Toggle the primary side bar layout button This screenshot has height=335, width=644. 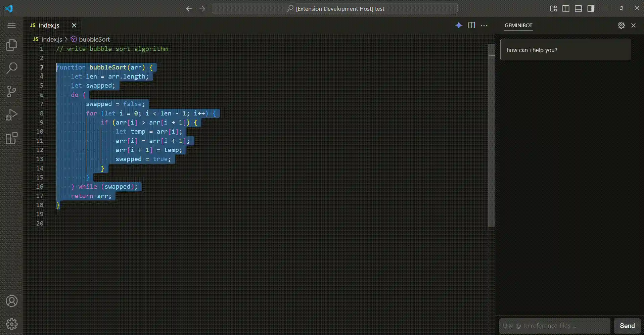click(x=566, y=9)
